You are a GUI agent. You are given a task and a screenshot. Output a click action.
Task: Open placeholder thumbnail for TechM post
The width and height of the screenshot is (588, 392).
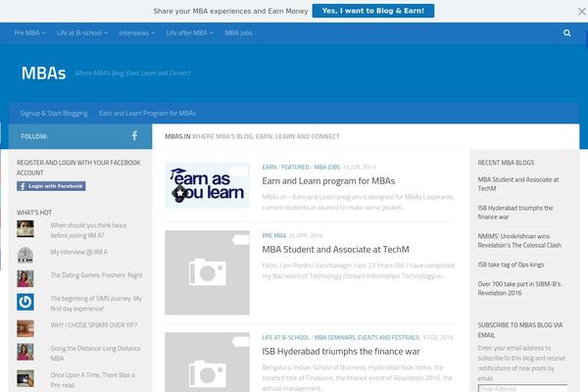(x=207, y=272)
